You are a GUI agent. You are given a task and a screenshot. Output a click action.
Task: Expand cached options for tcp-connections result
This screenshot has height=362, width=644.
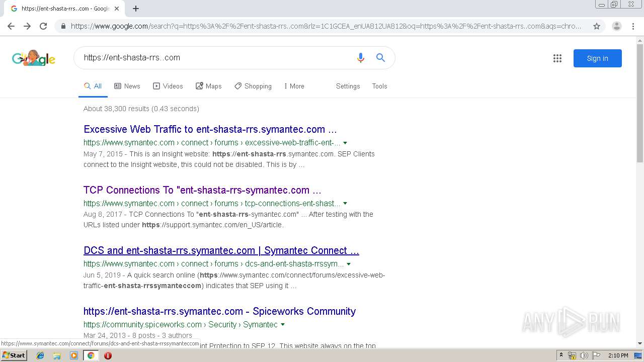click(345, 204)
